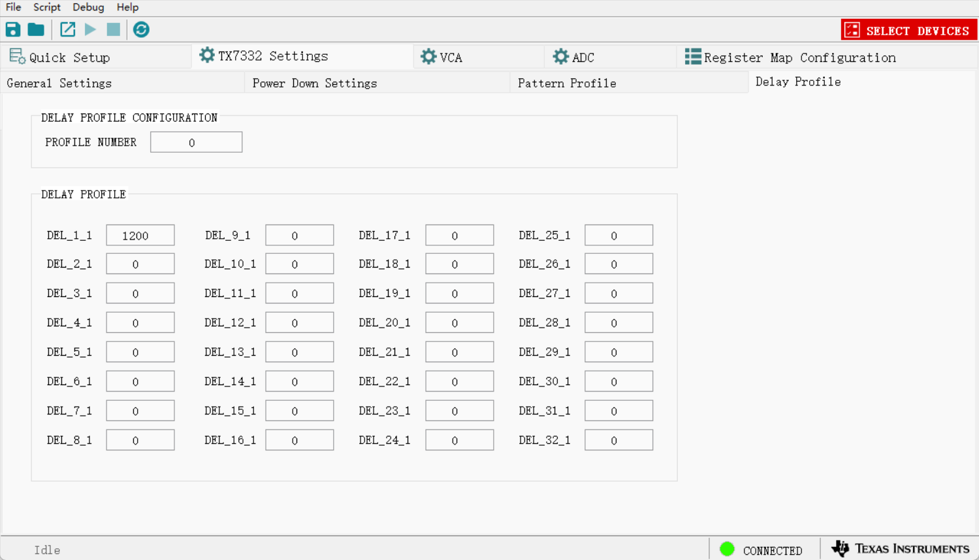This screenshot has height=560, width=979.
Task: Click the DEL_12_1 input field
Action: 300,322
